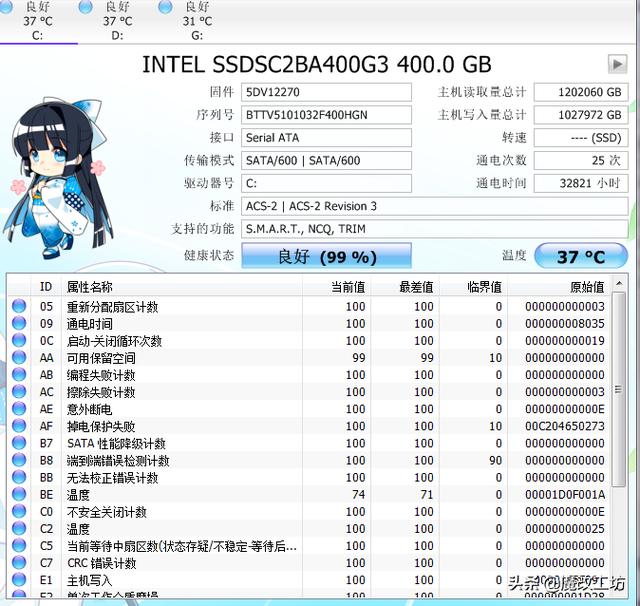Click raw value 00C204650273
The width and height of the screenshot is (640, 606).
pos(564,426)
